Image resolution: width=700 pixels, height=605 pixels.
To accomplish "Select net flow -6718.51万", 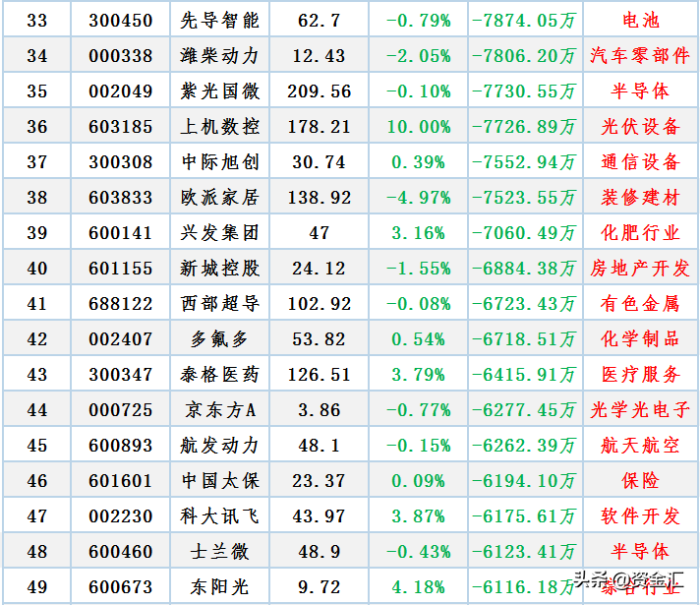I will coord(524,339).
